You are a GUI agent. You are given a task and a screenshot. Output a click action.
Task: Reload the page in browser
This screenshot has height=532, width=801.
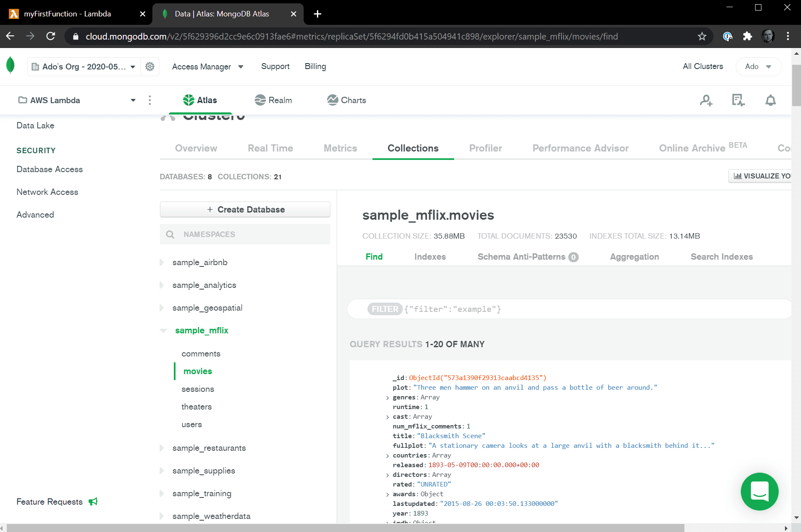click(x=51, y=37)
